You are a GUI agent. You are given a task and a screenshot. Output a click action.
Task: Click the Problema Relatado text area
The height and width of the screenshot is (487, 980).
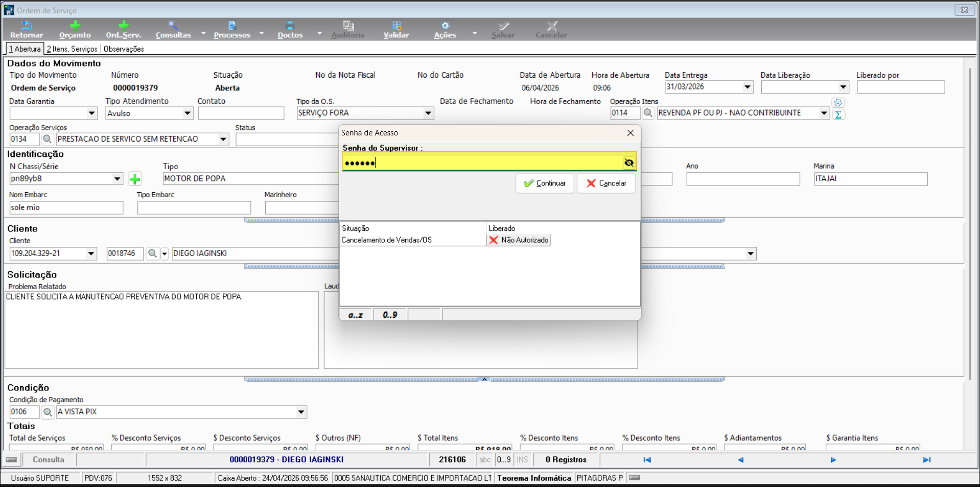tap(161, 330)
